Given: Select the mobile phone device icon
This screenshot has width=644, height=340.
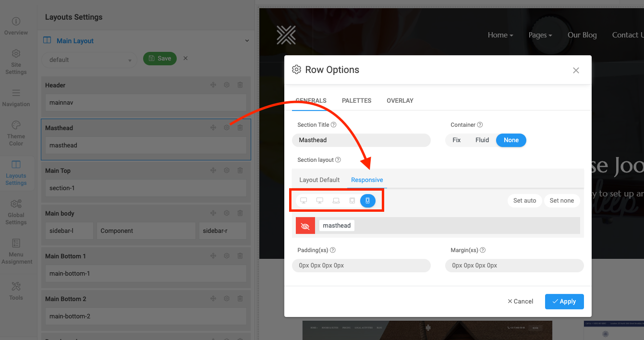Looking at the screenshot, I should tap(368, 200).
